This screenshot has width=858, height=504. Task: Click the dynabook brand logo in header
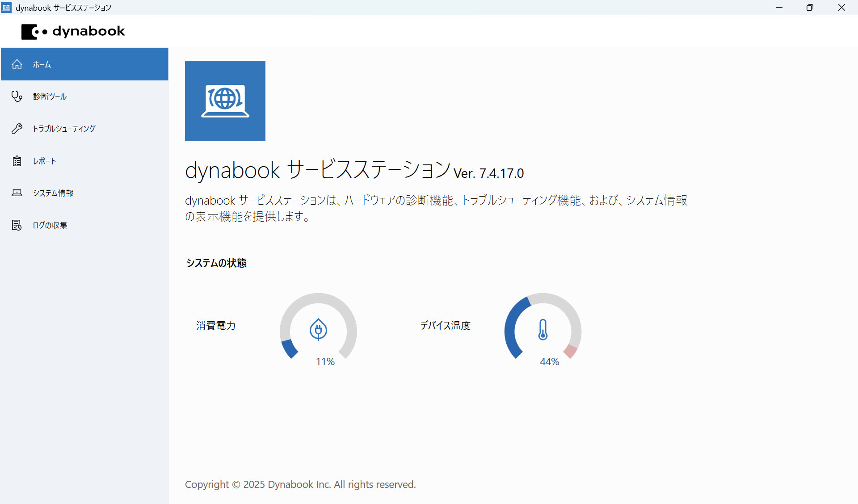74,31
